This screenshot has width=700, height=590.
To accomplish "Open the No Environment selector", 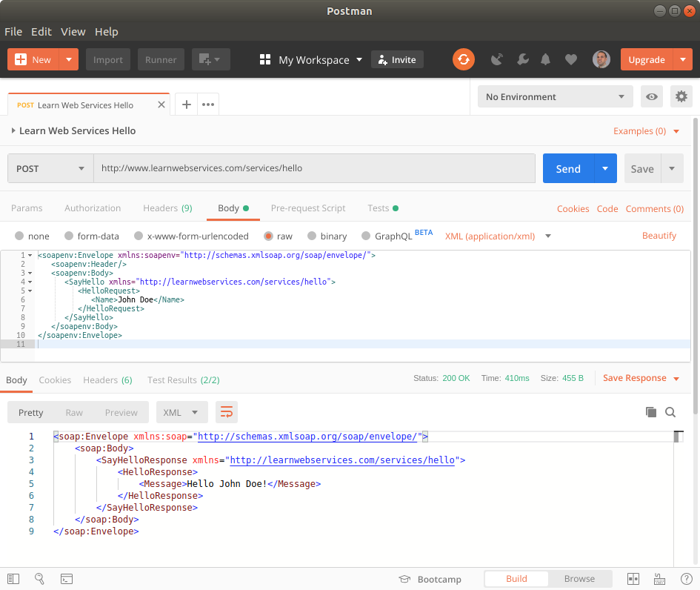I will pyautogui.click(x=556, y=96).
